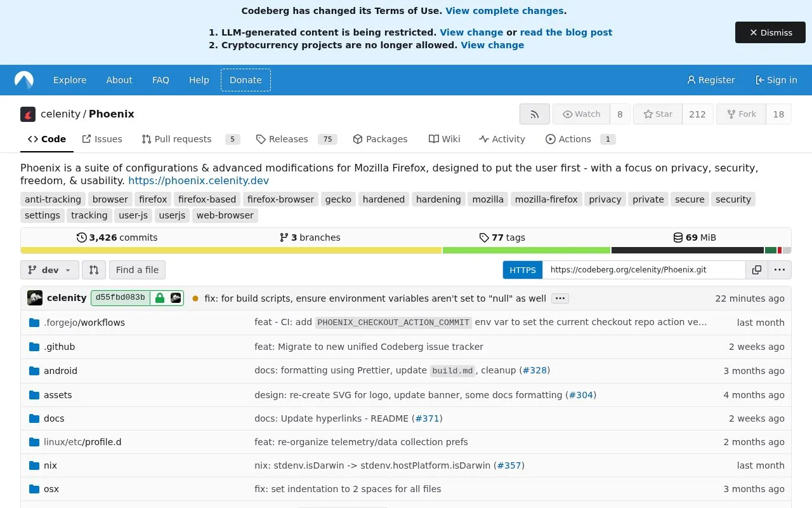Open the dev branch dropdown
This screenshot has height=508, width=812.
pos(50,270)
